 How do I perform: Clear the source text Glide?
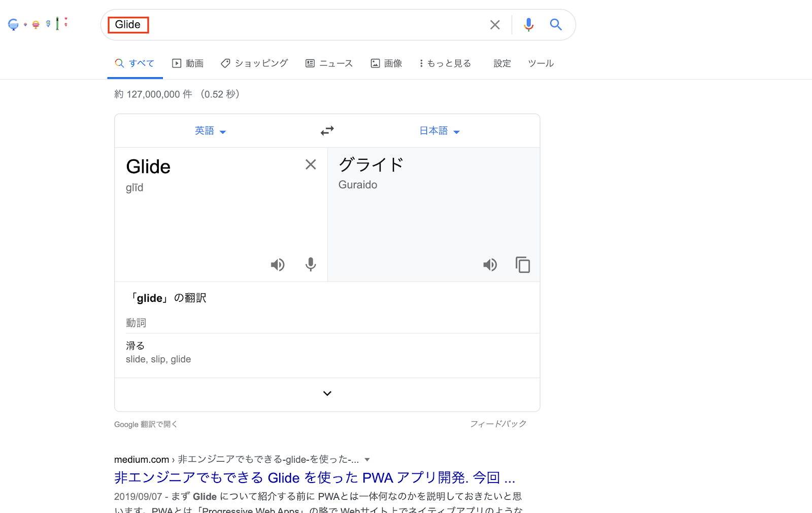click(x=311, y=164)
